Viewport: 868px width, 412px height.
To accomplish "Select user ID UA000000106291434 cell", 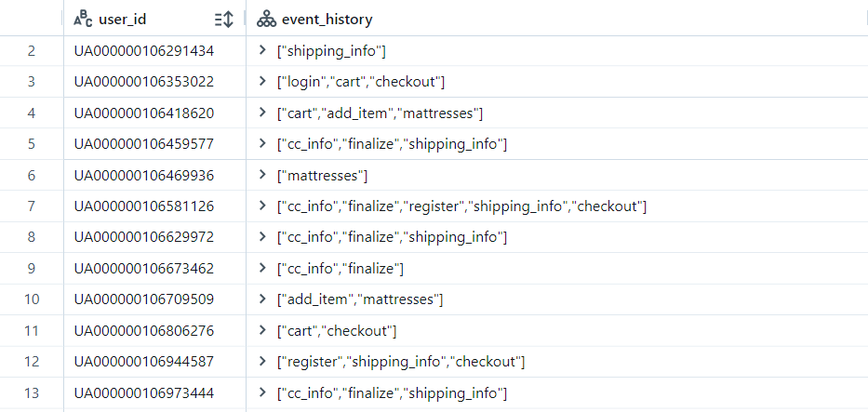I will tap(154, 51).
